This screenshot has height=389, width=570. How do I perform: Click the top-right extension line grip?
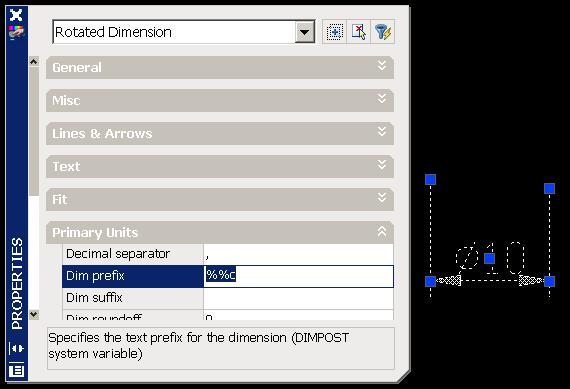point(549,188)
